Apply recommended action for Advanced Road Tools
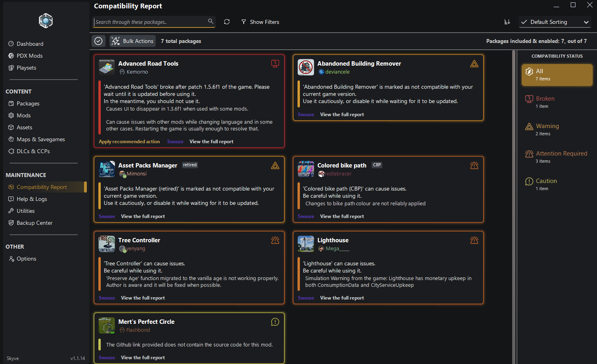 pyautogui.click(x=129, y=142)
